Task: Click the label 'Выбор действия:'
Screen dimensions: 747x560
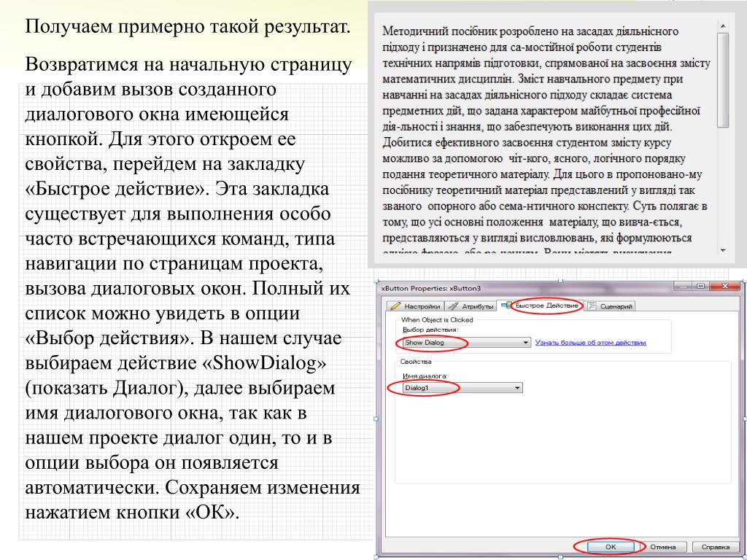Action: coord(430,330)
